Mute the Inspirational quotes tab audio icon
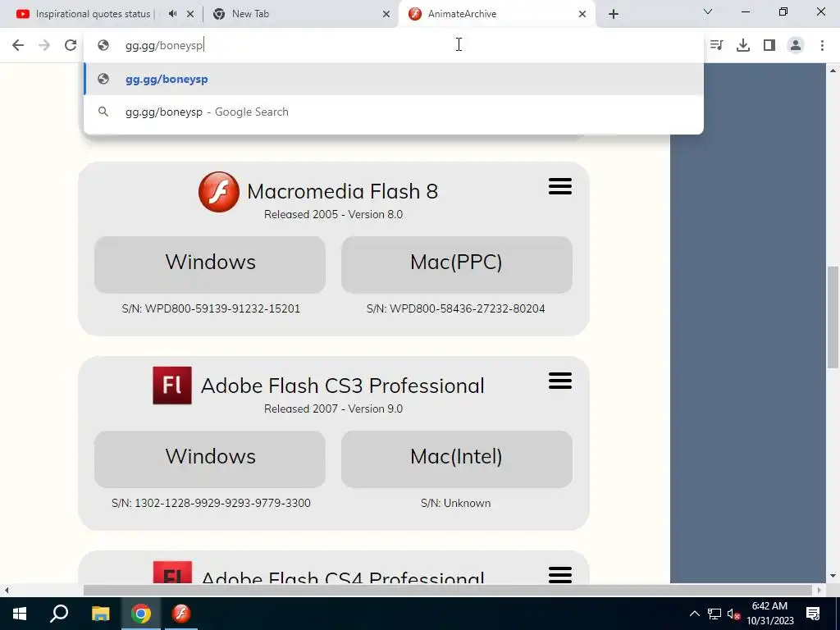 click(172, 14)
